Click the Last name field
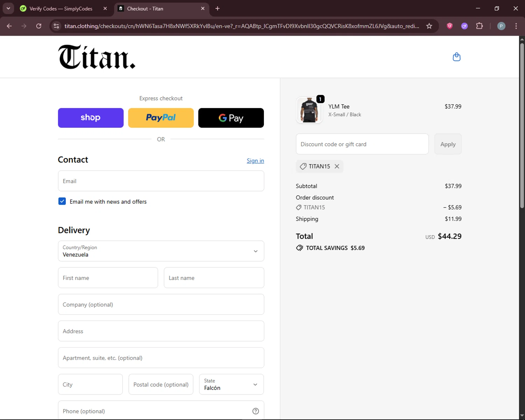Viewport: 525px width, 420px height. 214,278
